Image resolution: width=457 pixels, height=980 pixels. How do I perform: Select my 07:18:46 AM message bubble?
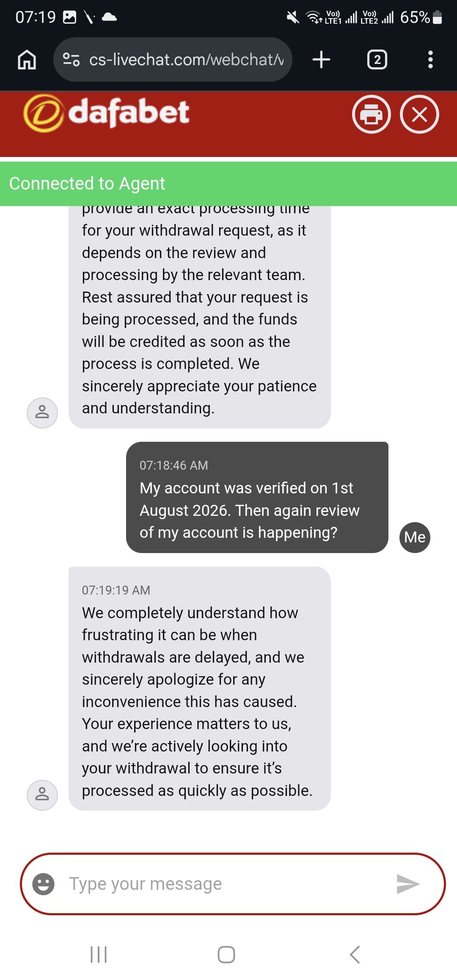pyautogui.click(x=257, y=497)
